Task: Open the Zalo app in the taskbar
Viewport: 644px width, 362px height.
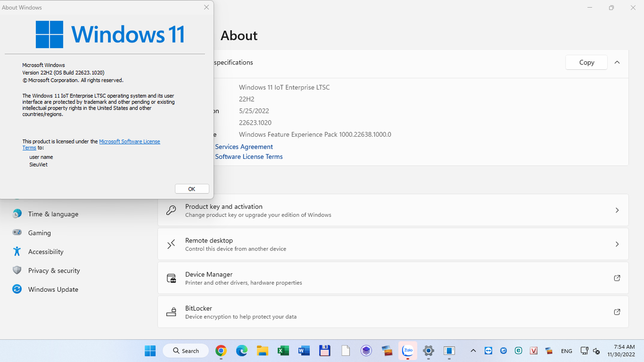Action: point(408,350)
